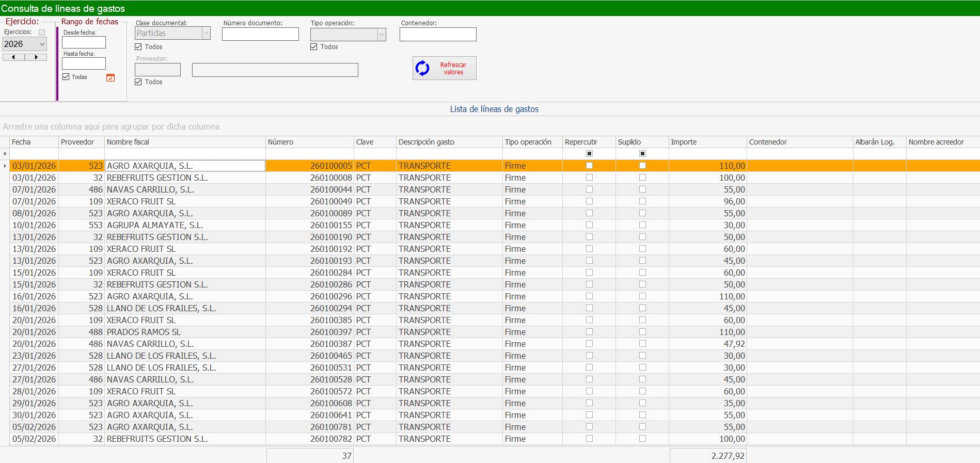Toggle the Suplido filter-row checkbox
Viewport: 980px width, 463px height.
coord(642,154)
